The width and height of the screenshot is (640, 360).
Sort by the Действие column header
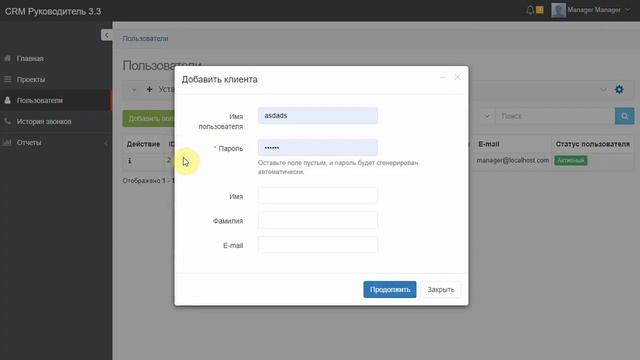pyautogui.click(x=143, y=144)
